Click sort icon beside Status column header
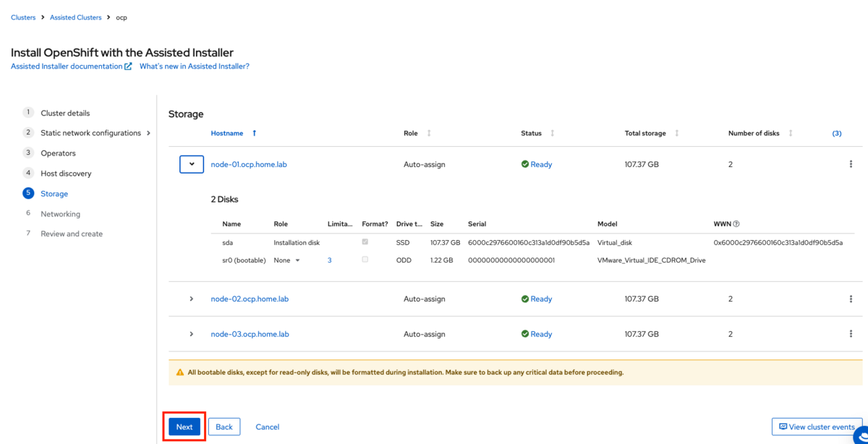 point(553,133)
